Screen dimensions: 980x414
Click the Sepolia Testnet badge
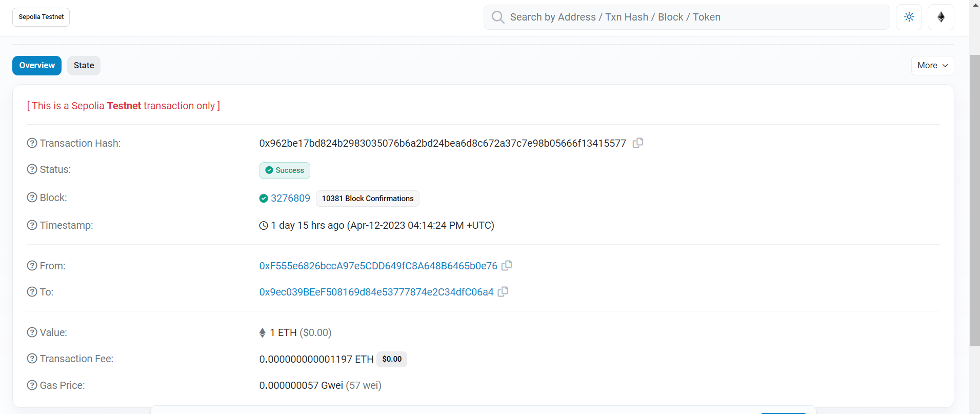[x=41, y=17]
